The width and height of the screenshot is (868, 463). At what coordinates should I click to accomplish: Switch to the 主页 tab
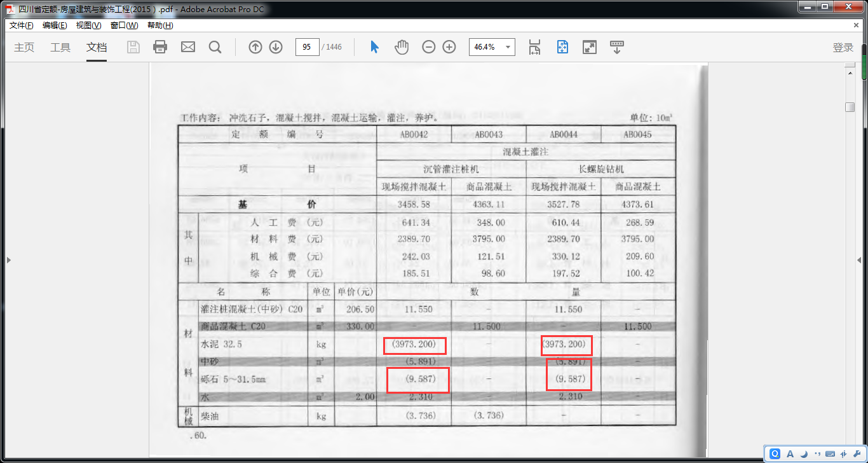[x=24, y=48]
